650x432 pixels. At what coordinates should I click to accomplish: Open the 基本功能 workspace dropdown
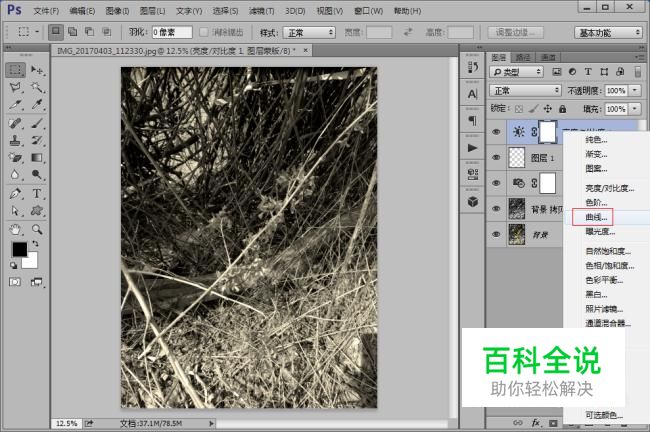(608, 32)
